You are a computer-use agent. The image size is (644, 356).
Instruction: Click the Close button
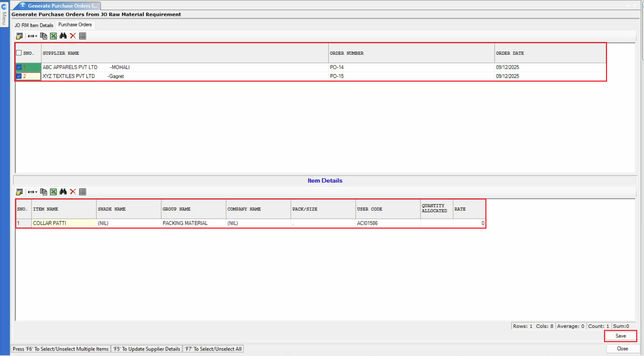pyautogui.click(x=622, y=349)
